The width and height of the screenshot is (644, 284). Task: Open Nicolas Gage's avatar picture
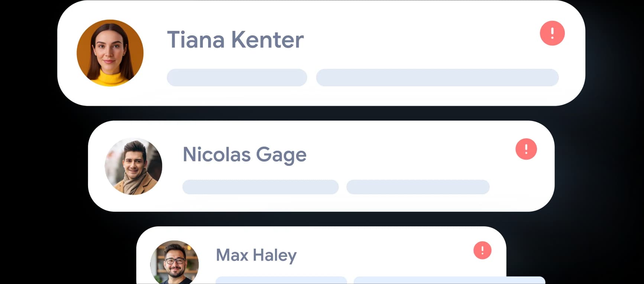tap(133, 166)
